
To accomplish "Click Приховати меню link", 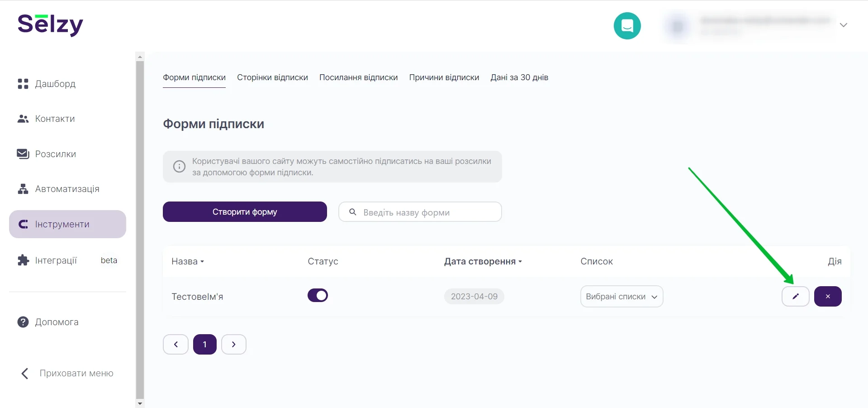I will point(76,373).
